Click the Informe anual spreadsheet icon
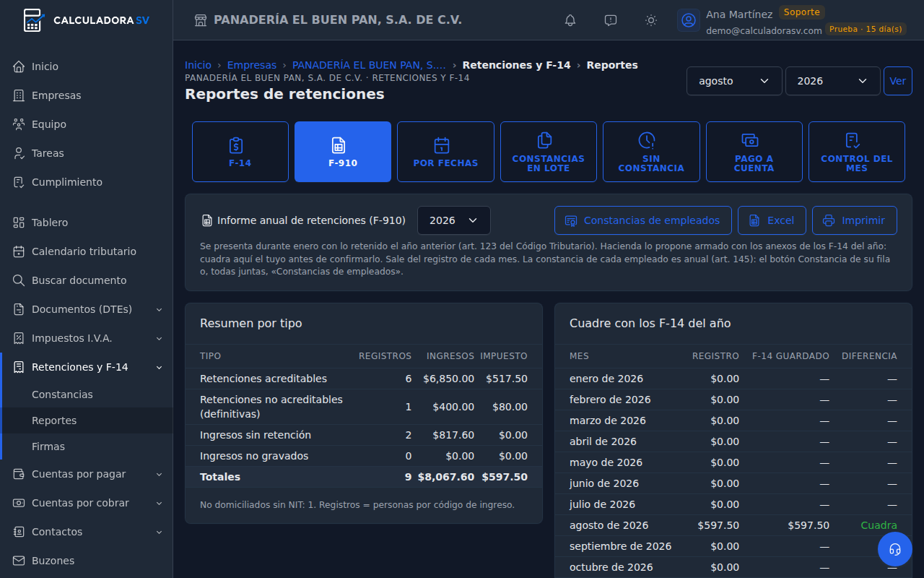The height and width of the screenshot is (578, 924). (x=206, y=220)
